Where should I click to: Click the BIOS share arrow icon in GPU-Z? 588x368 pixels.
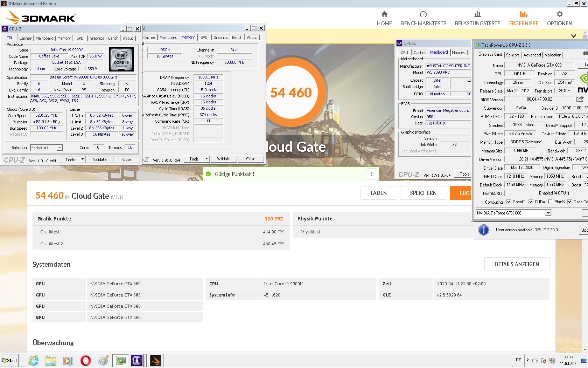coord(580,99)
